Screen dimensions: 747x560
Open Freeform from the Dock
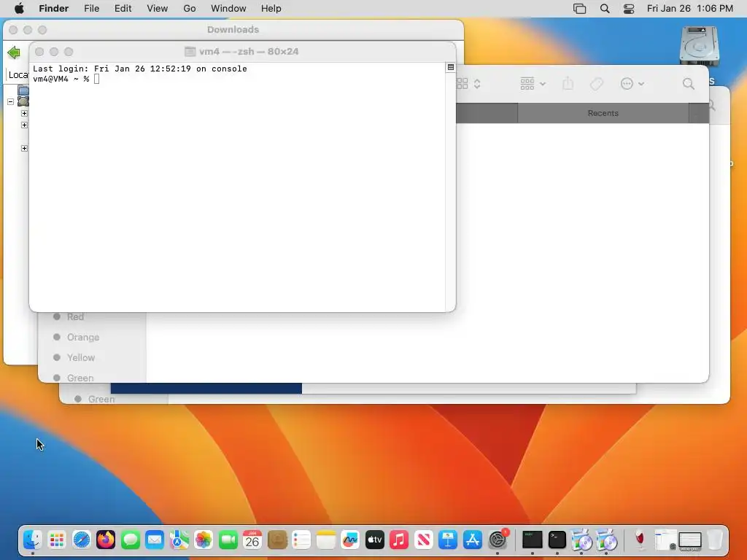(350, 540)
